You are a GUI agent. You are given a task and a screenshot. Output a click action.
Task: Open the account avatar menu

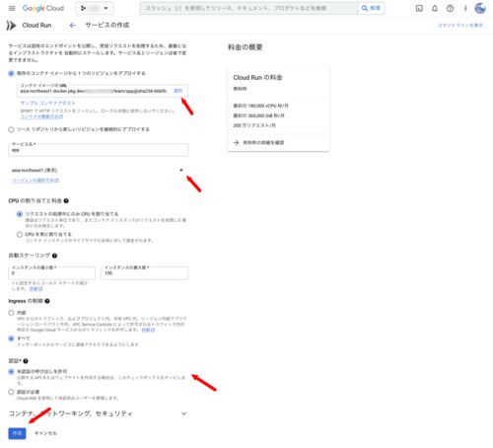pyautogui.click(x=480, y=8)
